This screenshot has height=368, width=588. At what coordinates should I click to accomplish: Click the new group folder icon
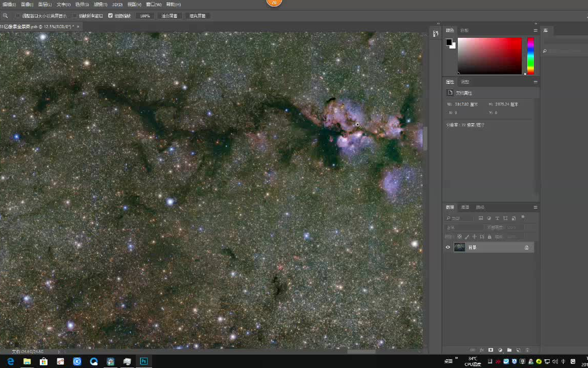(x=509, y=350)
